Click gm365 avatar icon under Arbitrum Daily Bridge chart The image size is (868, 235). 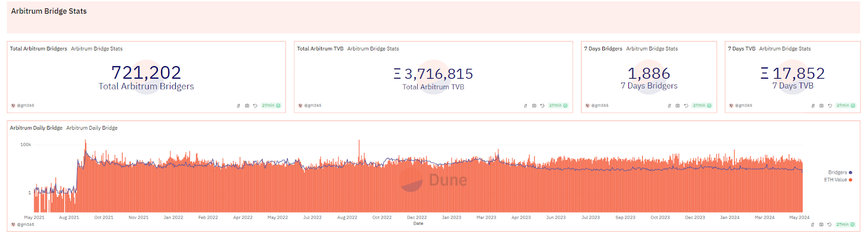[13, 224]
